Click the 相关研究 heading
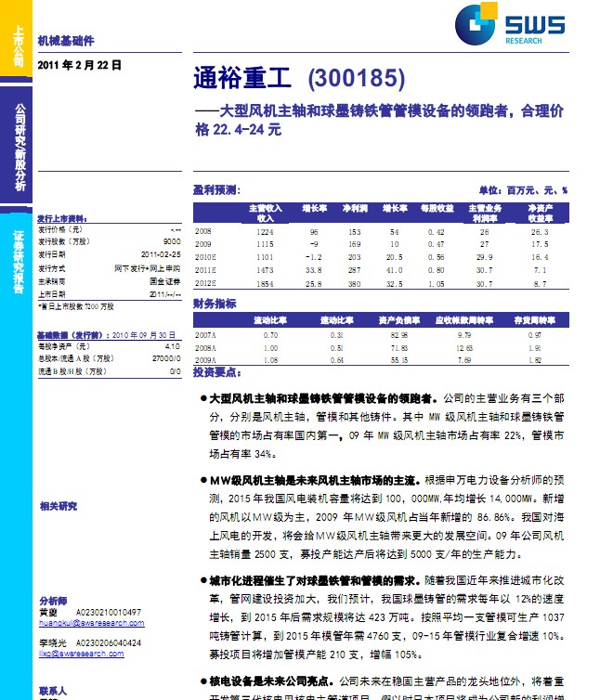 [x=59, y=506]
